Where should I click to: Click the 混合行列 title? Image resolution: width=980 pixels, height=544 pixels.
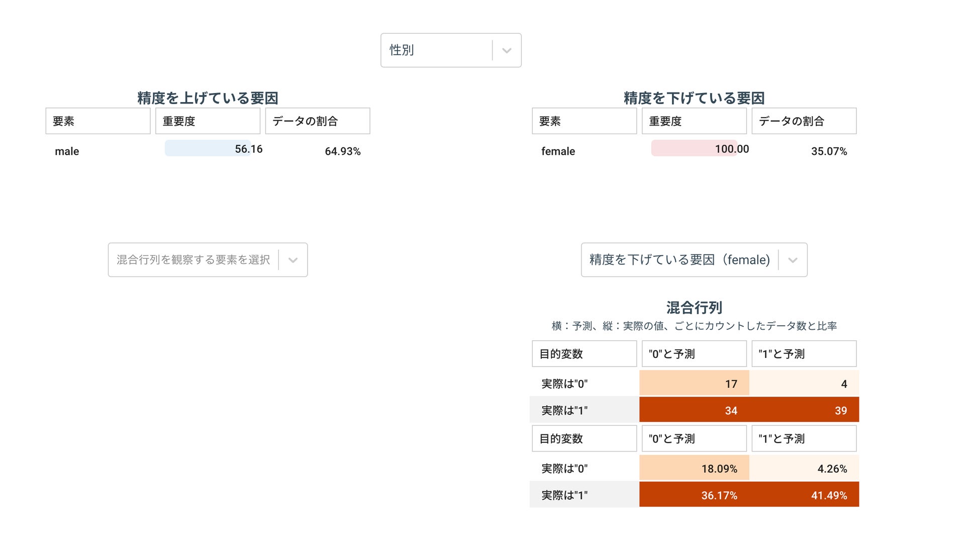[694, 307]
